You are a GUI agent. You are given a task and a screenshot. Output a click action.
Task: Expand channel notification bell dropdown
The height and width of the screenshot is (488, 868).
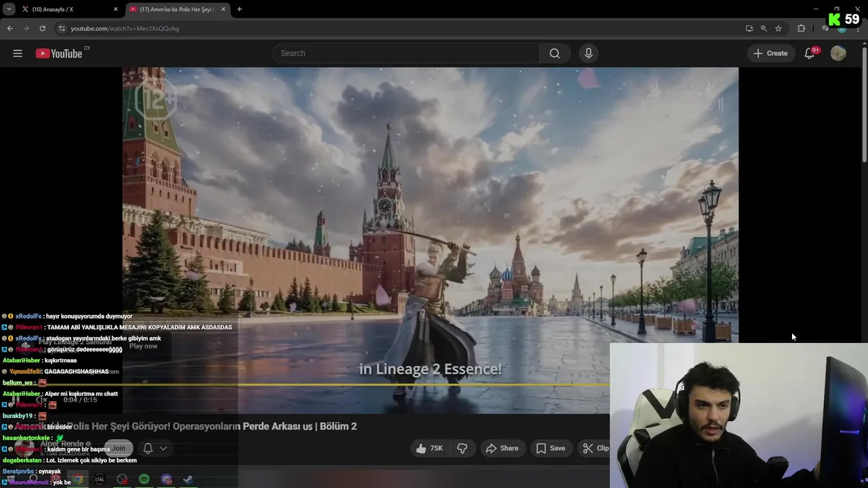(155, 448)
